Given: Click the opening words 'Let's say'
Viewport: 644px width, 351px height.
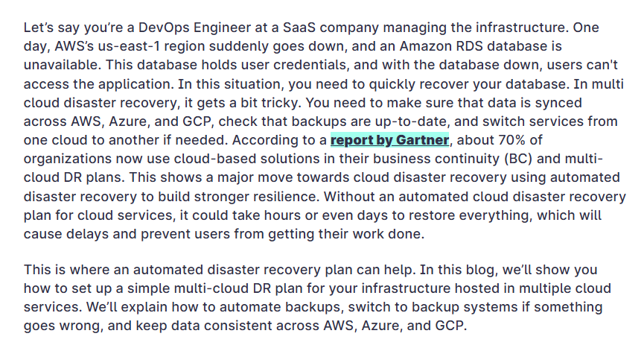Looking at the screenshot, I should tap(52, 28).
